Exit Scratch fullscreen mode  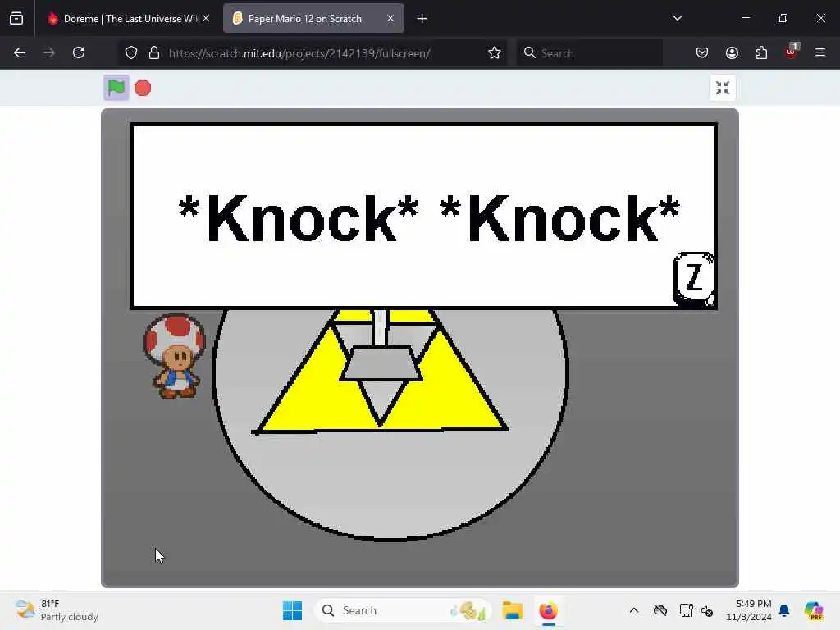(x=722, y=88)
